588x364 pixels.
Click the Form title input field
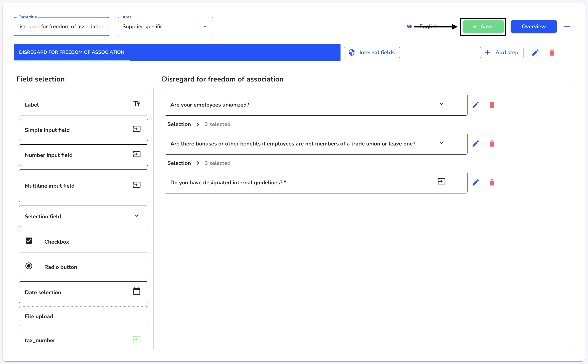(x=62, y=26)
